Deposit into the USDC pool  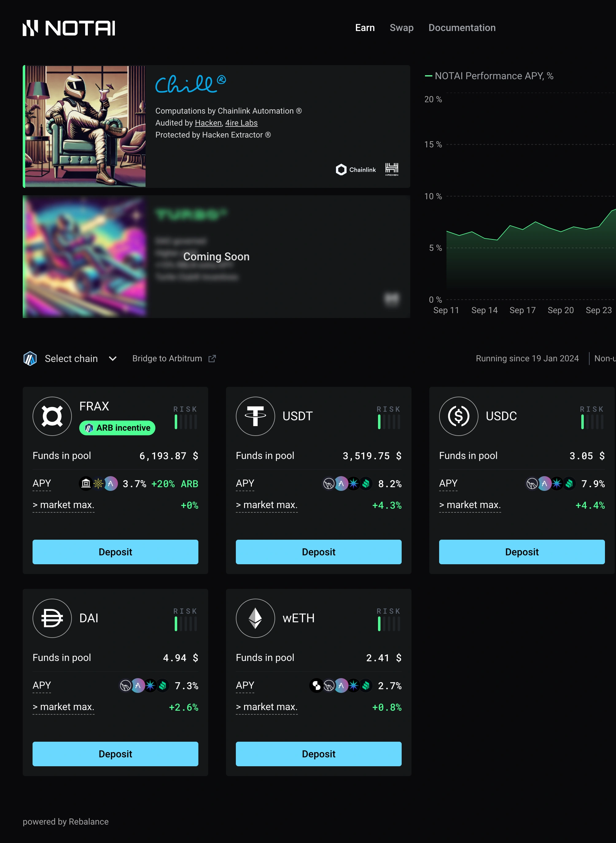point(522,552)
